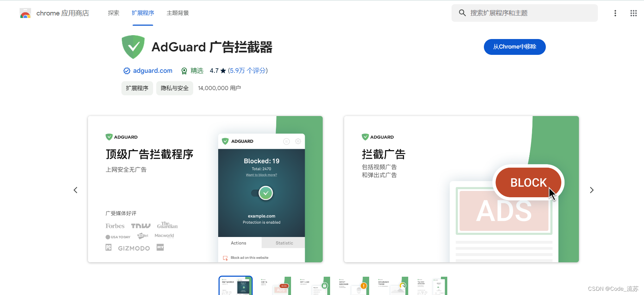The height and width of the screenshot is (295, 644).
Task: Click the 顶级广告拦截程序 screenshot slide
Action: [205, 189]
